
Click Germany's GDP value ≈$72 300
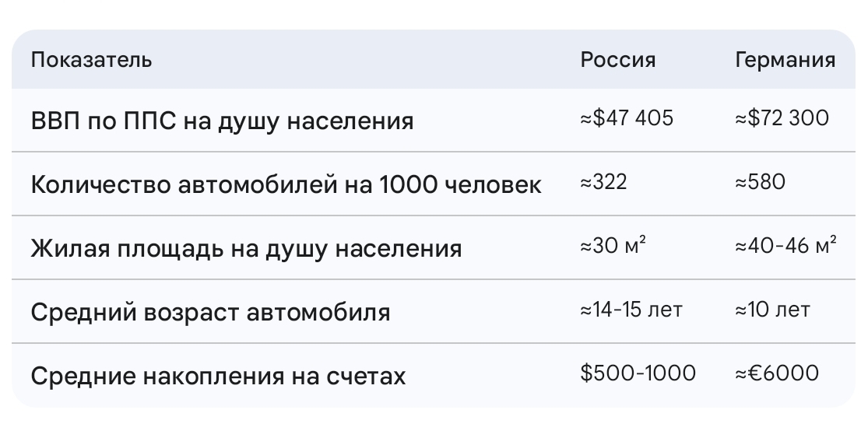[782, 118]
